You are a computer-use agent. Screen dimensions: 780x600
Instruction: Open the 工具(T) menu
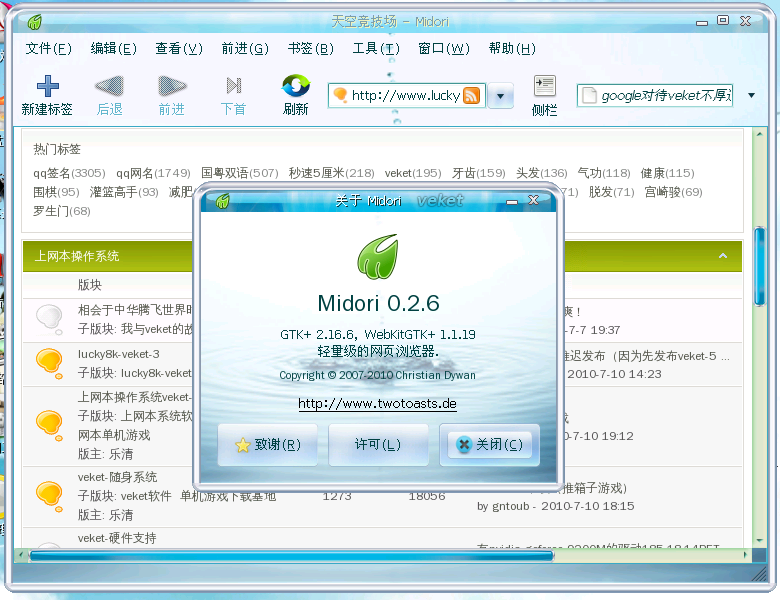click(376, 48)
